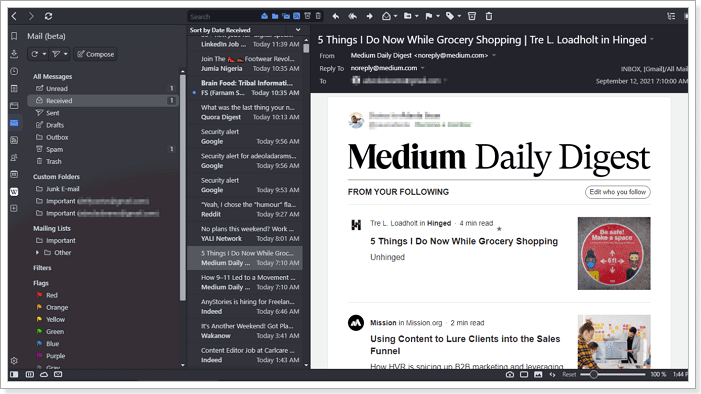This screenshot has width=701, height=394.
Task: Open the grocery shopping article thumbnail
Action: 614,253
